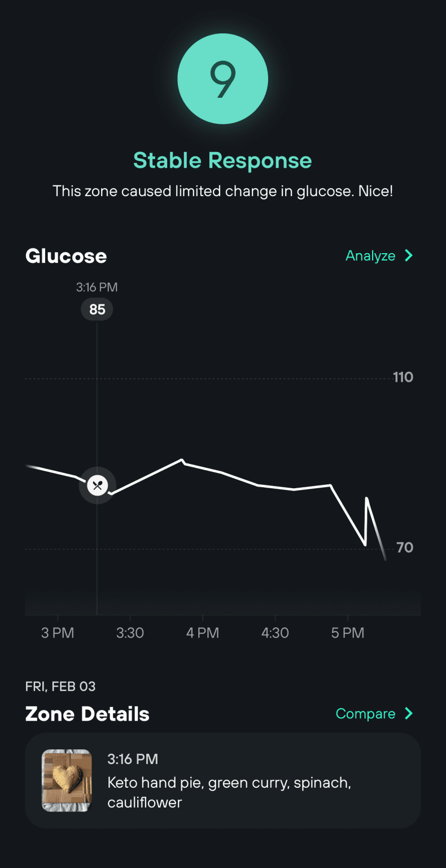Open the Compare zone link
This screenshot has width=446, height=868.
(x=365, y=714)
